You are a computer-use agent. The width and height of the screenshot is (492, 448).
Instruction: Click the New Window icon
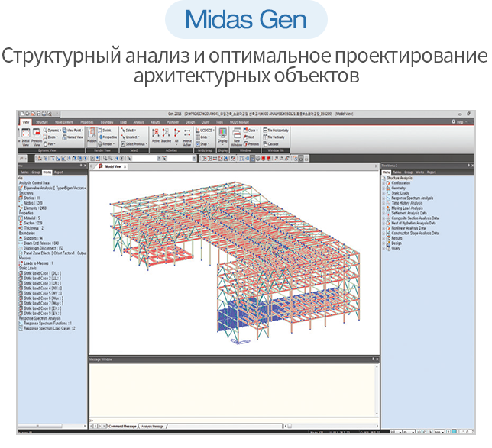(237, 137)
